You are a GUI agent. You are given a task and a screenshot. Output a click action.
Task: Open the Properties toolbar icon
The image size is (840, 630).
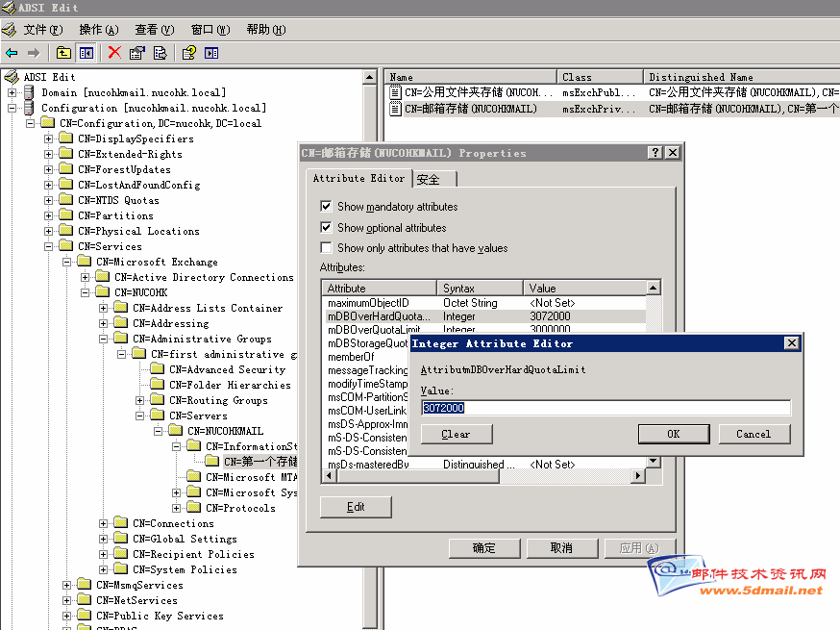(x=137, y=53)
